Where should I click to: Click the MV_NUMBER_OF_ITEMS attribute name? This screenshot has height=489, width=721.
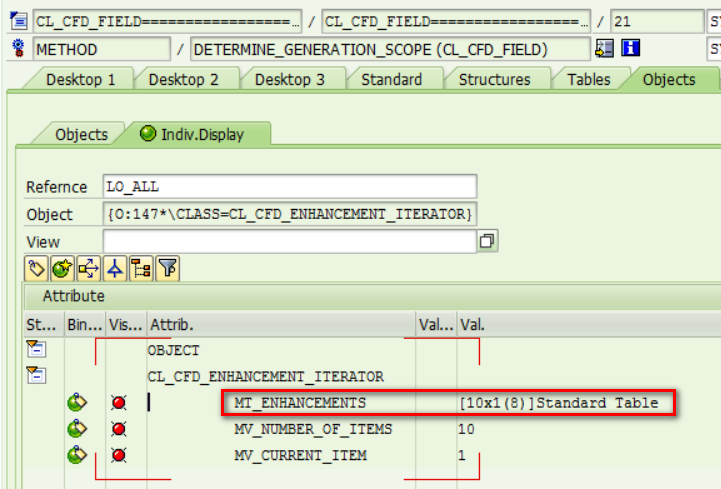pos(313,429)
